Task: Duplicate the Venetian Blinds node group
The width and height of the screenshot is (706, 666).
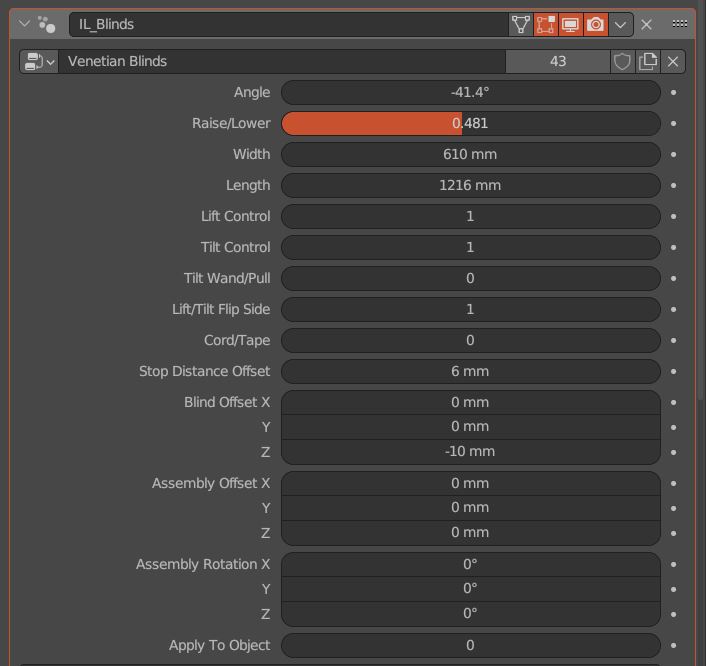Action: click(x=647, y=61)
